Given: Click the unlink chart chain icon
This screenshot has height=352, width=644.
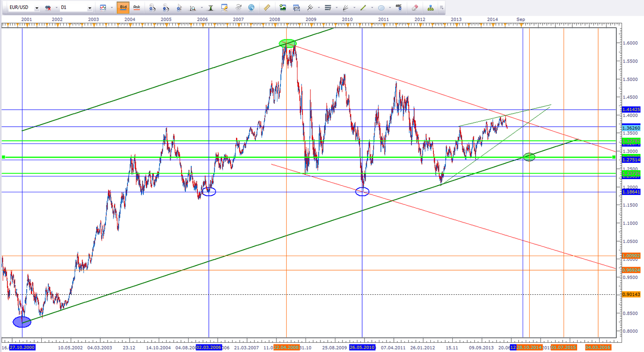Looking at the screenshot, I should coord(47,8).
